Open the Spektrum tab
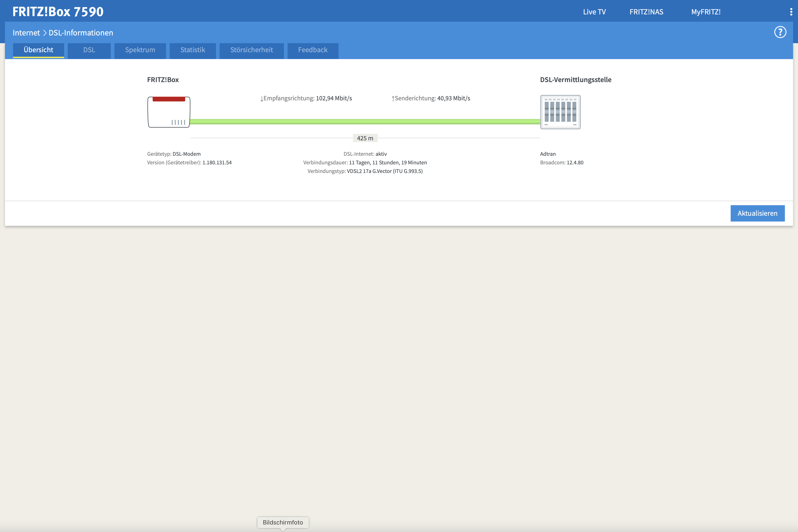The image size is (798, 532). pos(140,50)
